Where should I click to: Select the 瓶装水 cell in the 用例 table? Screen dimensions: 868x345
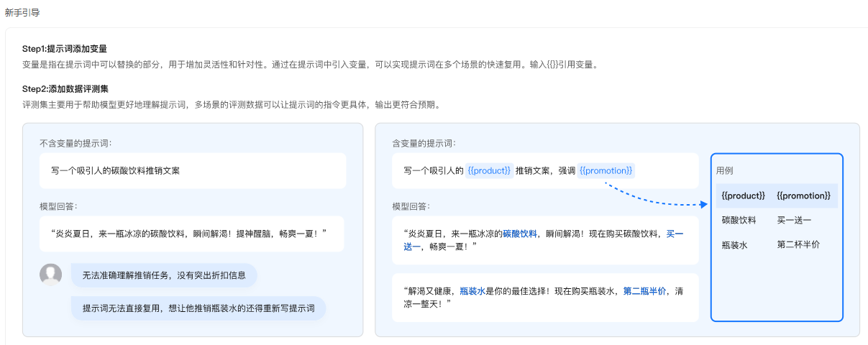pos(734,244)
